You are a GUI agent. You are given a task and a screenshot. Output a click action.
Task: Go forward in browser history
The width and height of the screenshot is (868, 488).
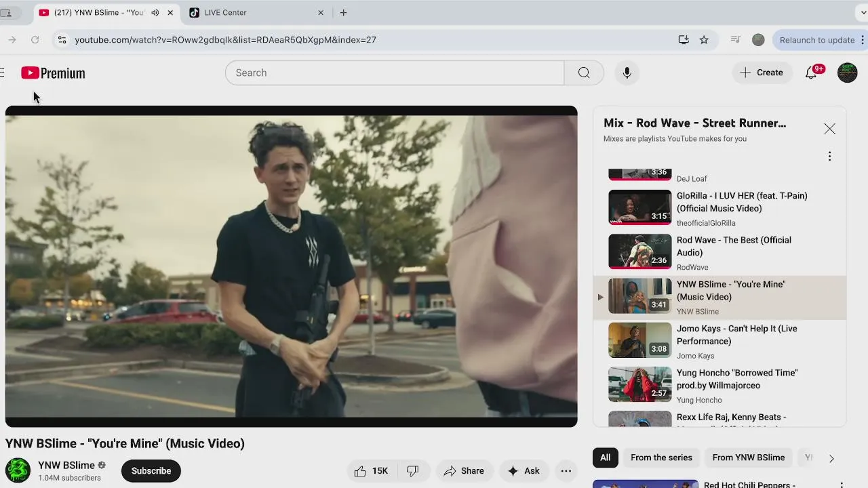click(12, 40)
